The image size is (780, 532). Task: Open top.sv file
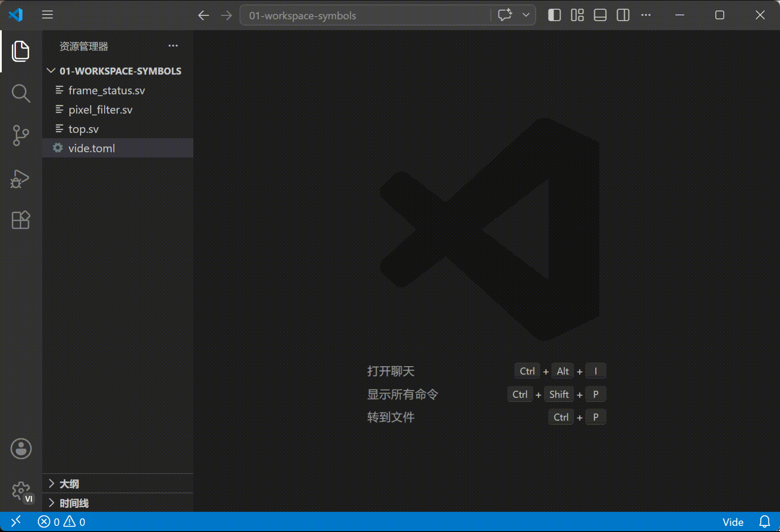[x=118, y=129]
